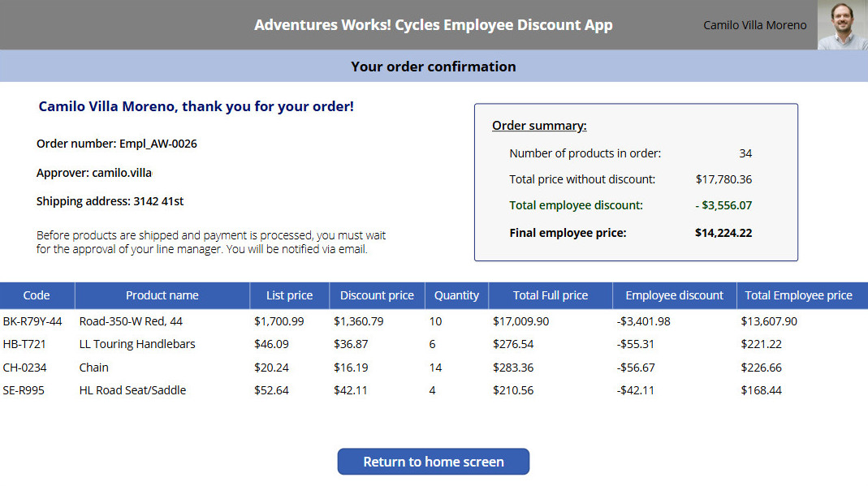Viewport: 868px width, 486px height.
Task: Click list price $1,700.99
Action: [x=279, y=321]
